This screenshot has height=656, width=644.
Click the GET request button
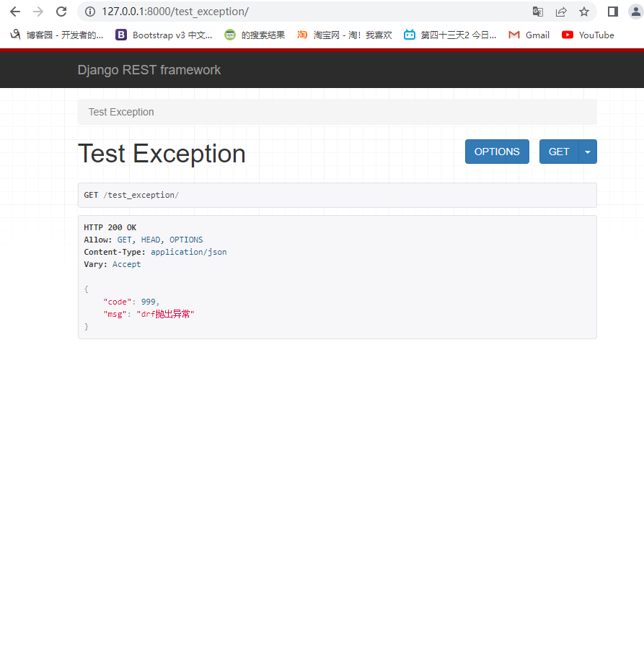(559, 152)
